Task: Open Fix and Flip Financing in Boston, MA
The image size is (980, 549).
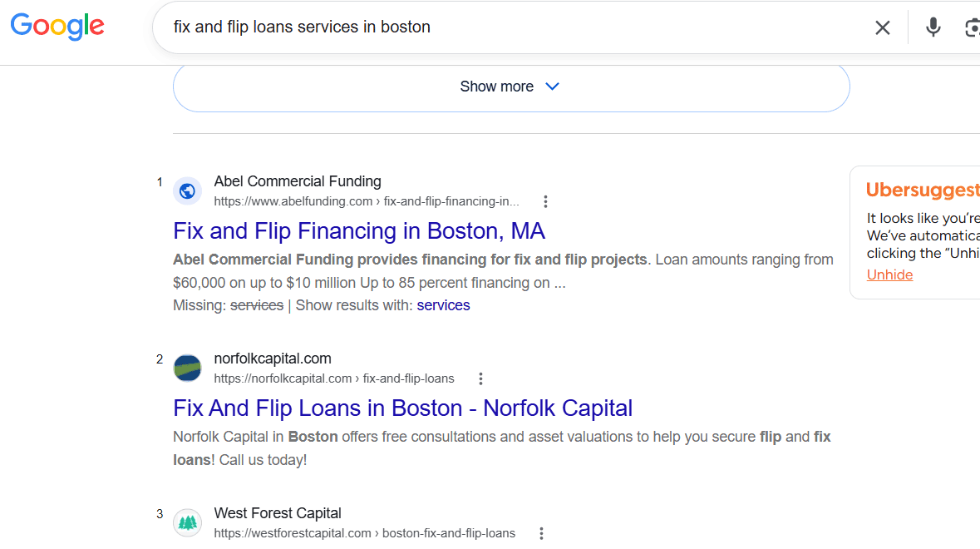Action: (359, 230)
